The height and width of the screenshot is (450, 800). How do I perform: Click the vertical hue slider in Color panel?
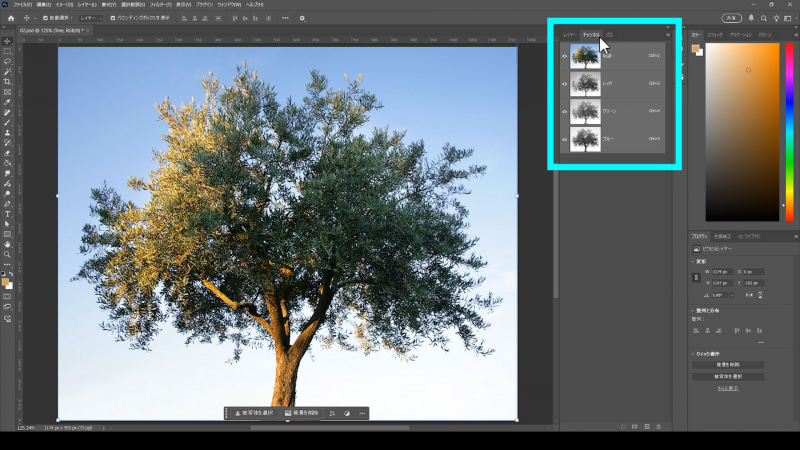[x=789, y=132]
